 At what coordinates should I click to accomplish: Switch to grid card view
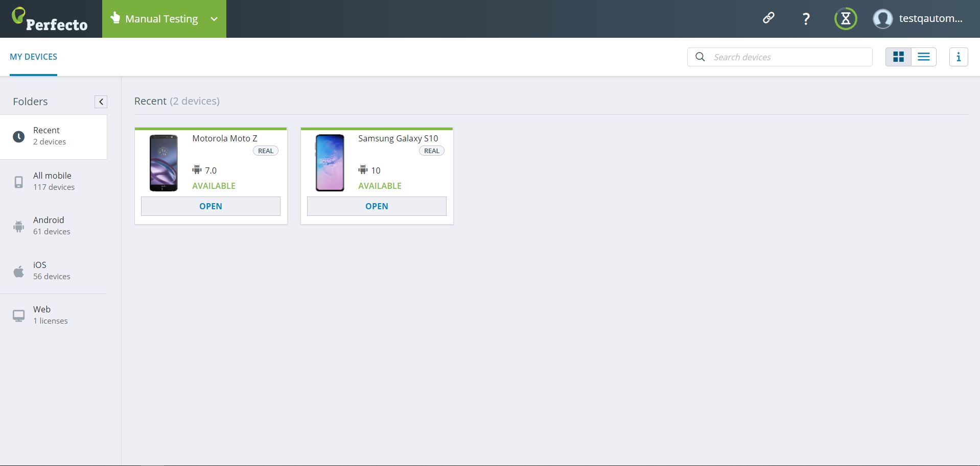tap(898, 57)
